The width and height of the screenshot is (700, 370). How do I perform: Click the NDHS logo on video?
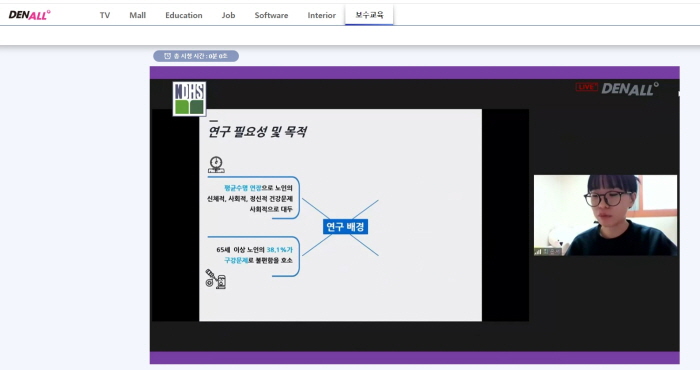189,99
